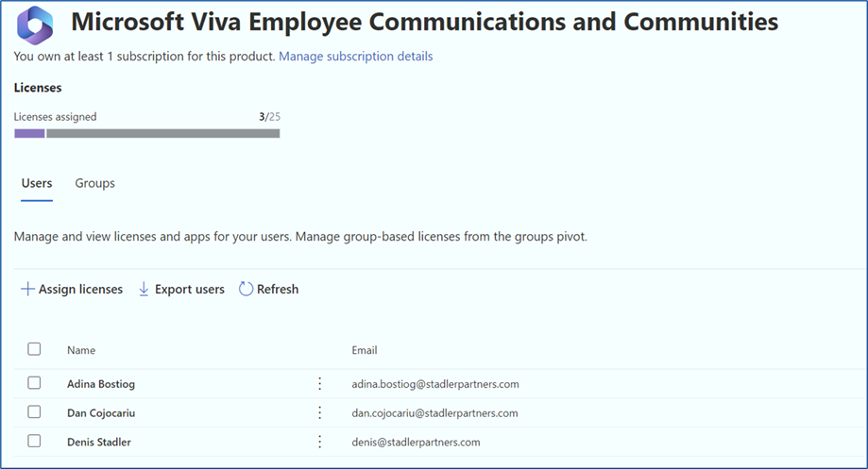Click the download arrow icon for Export users
This screenshot has width=868, height=469.
tap(144, 289)
